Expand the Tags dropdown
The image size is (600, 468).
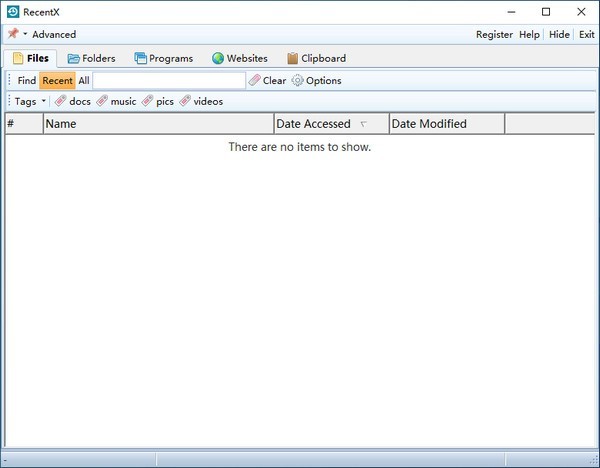coord(30,101)
